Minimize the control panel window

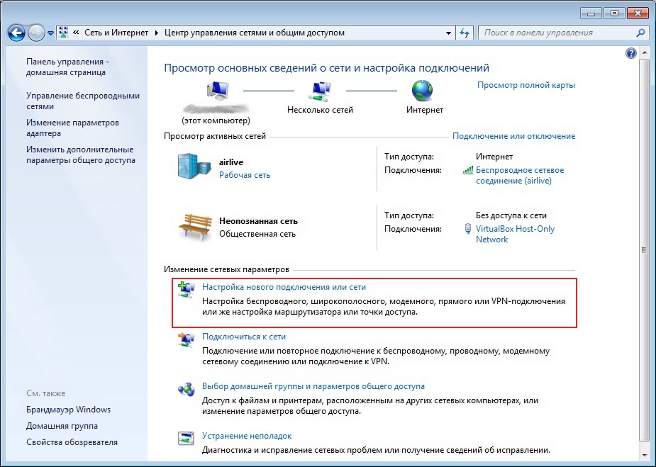click(x=592, y=13)
